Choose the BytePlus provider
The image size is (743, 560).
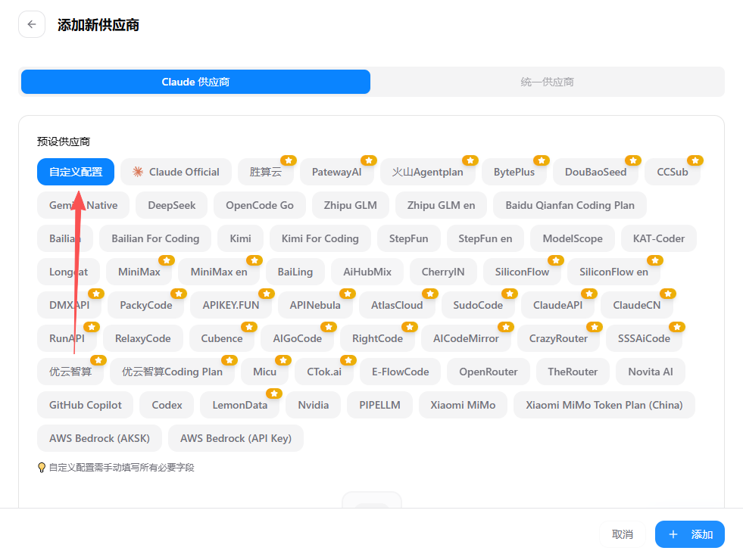(514, 172)
